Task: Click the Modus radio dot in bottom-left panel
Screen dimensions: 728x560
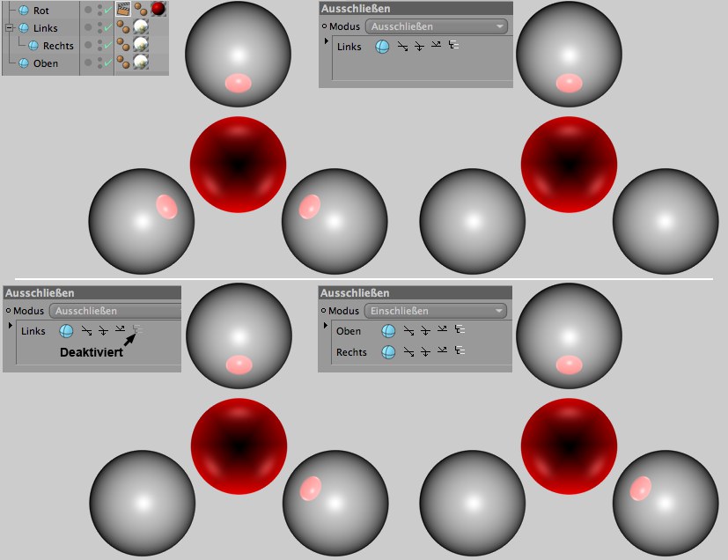Action: click(x=8, y=311)
